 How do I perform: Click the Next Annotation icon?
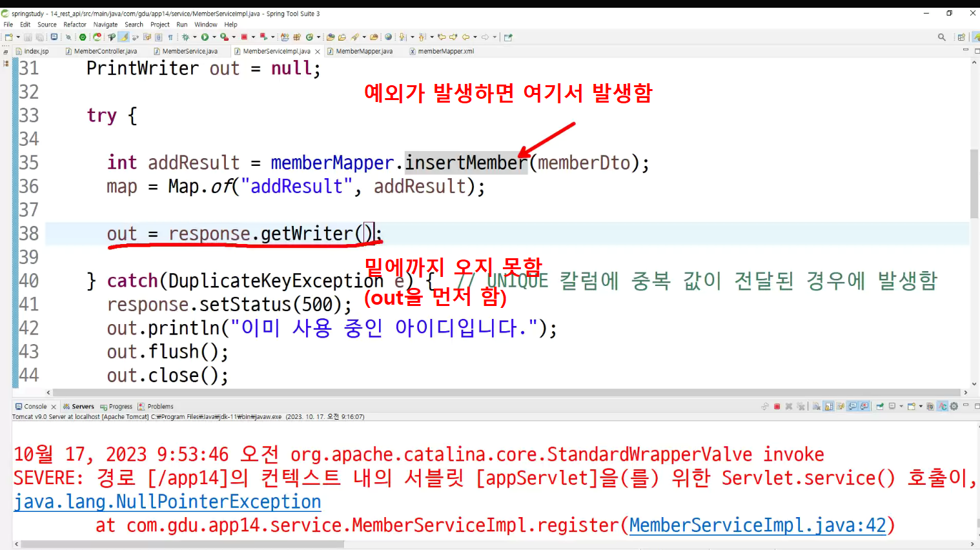coord(402,37)
